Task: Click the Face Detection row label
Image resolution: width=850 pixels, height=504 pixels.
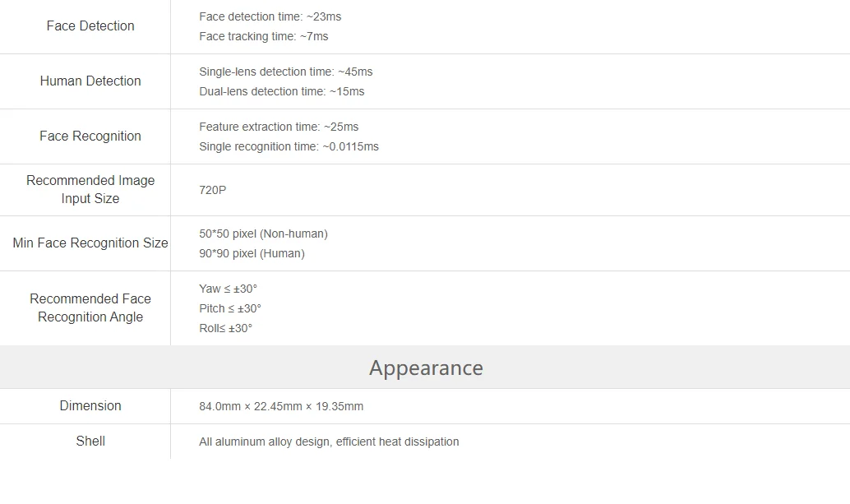Action: (90, 26)
